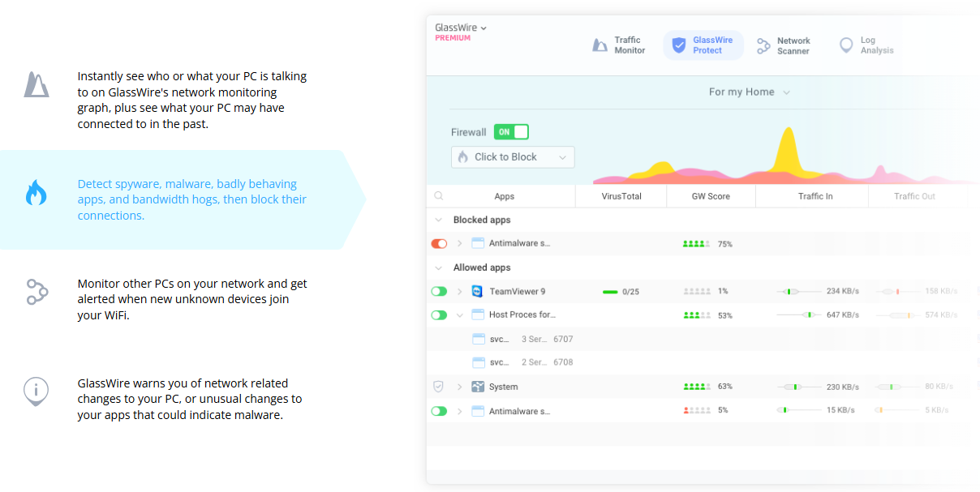Click the '3 Ser...' services text
Viewport: 980px width, 492px height.
coord(535,339)
